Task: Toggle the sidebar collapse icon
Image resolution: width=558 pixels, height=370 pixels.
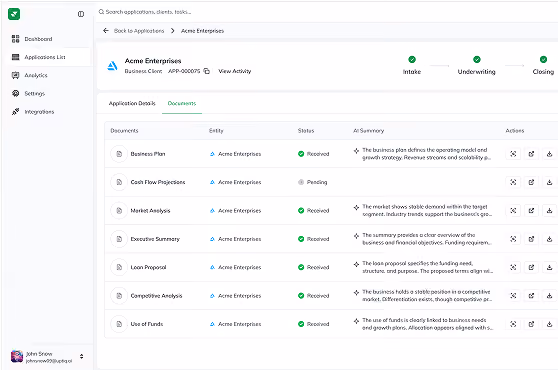Action: [x=81, y=14]
